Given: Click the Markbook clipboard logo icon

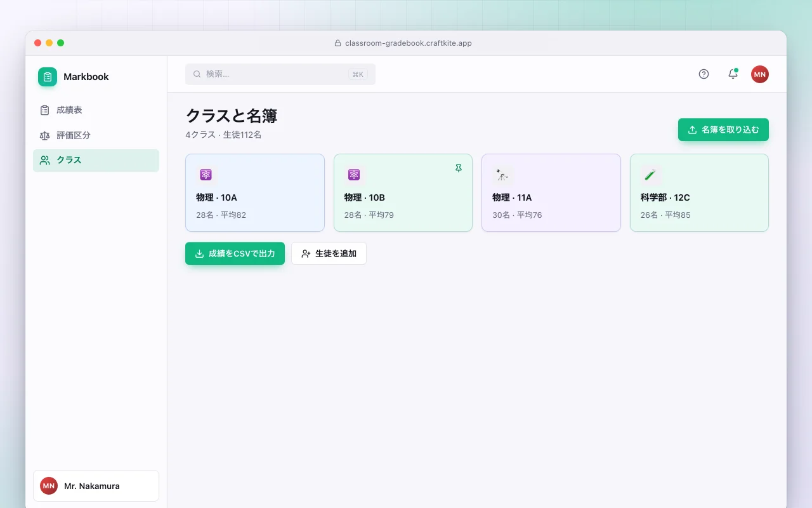Looking at the screenshot, I should pyautogui.click(x=48, y=77).
